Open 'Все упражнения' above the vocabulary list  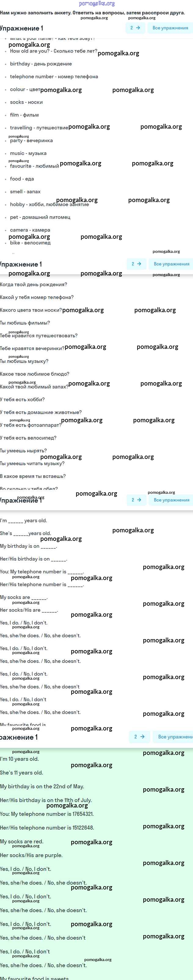(171, 28)
